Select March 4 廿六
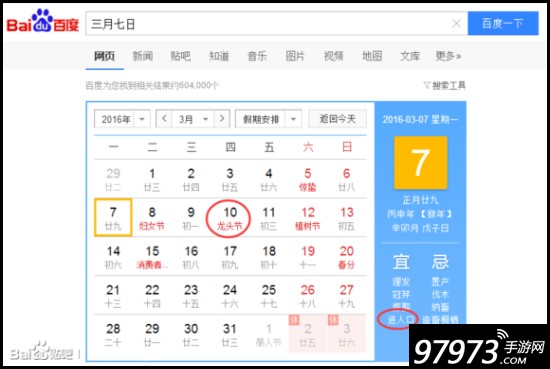The height and width of the screenshot is (369, 550). coord(269,179)
